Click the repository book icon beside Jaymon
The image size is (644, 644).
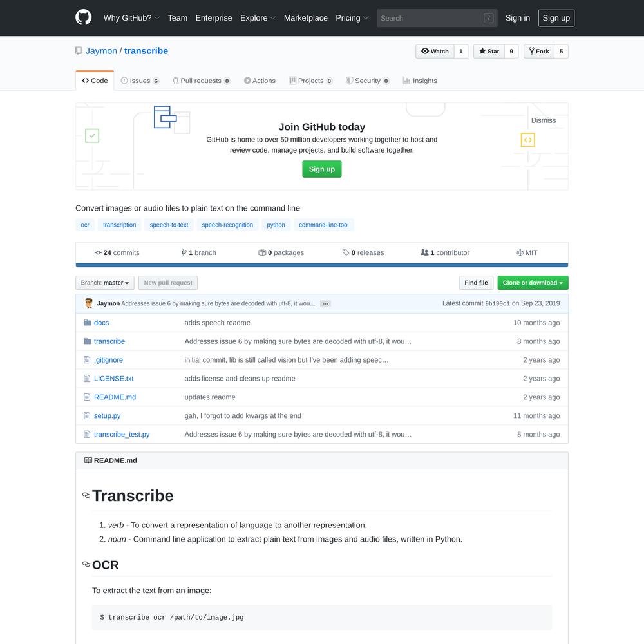pyautogui.click(x=79, y=51)
